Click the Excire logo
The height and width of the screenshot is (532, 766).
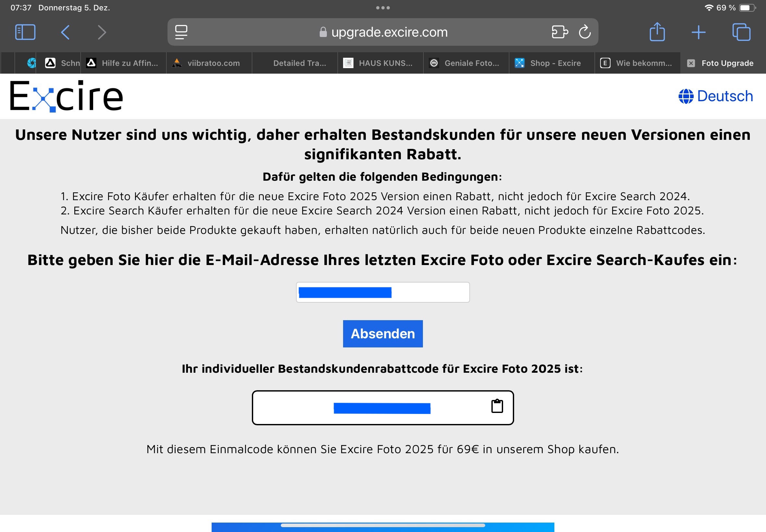(x=67, y=96)
